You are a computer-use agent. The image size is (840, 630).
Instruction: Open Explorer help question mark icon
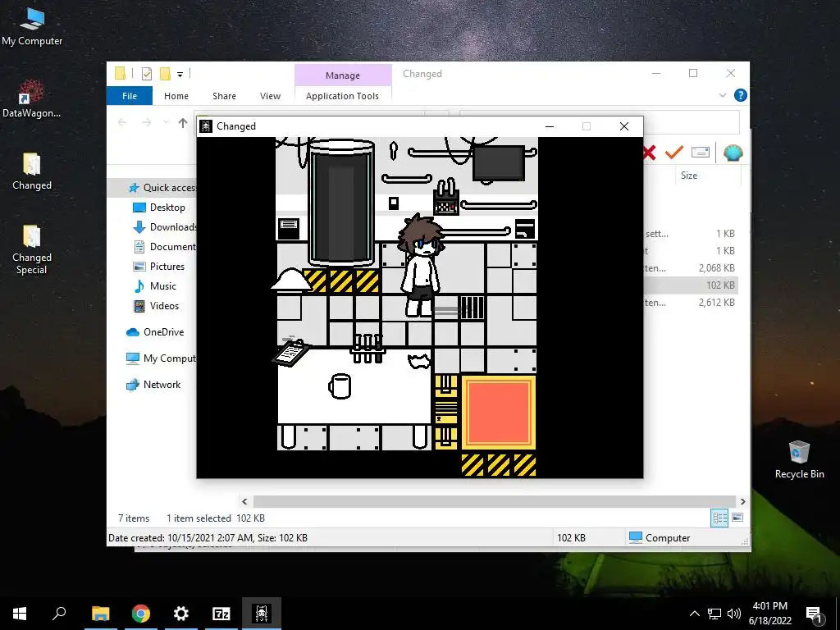741,95
